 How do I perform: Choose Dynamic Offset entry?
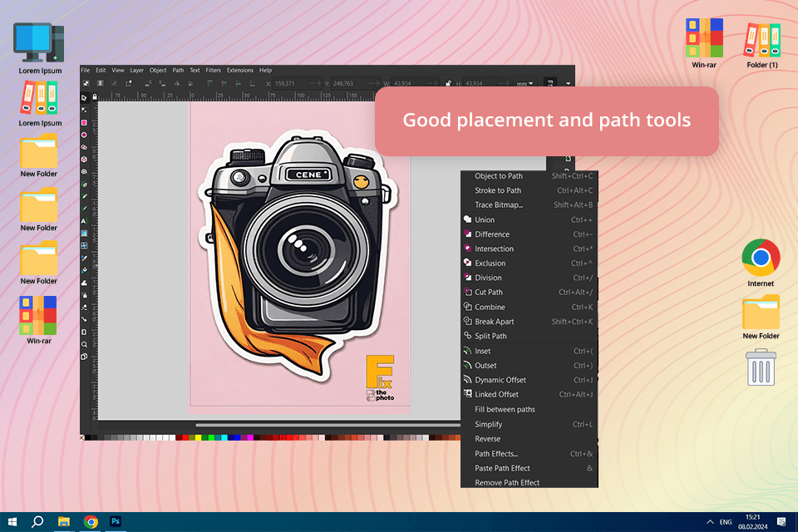[x=530, y=380]
